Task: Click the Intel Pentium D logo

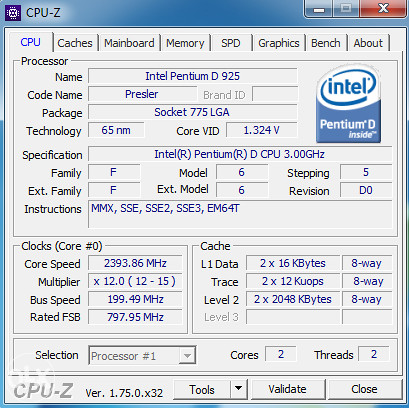Action: pyautogui.click(x=349, y=103)
